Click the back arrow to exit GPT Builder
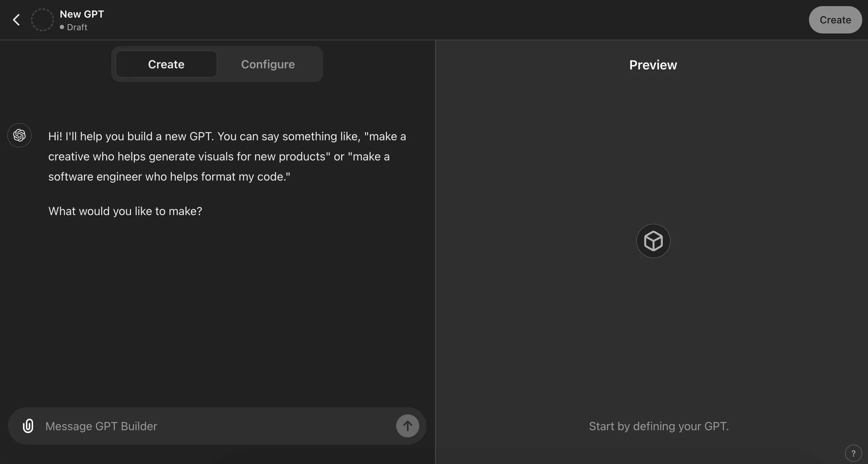 16,19
